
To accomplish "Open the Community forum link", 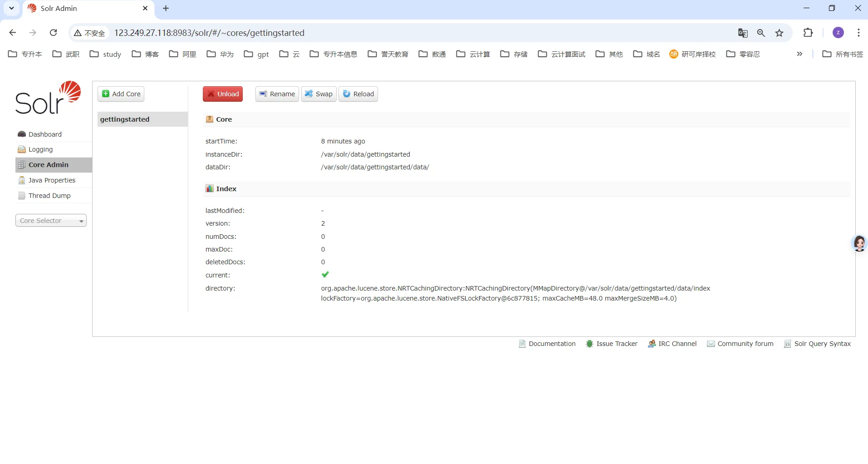I will click(x=745, y=344).
